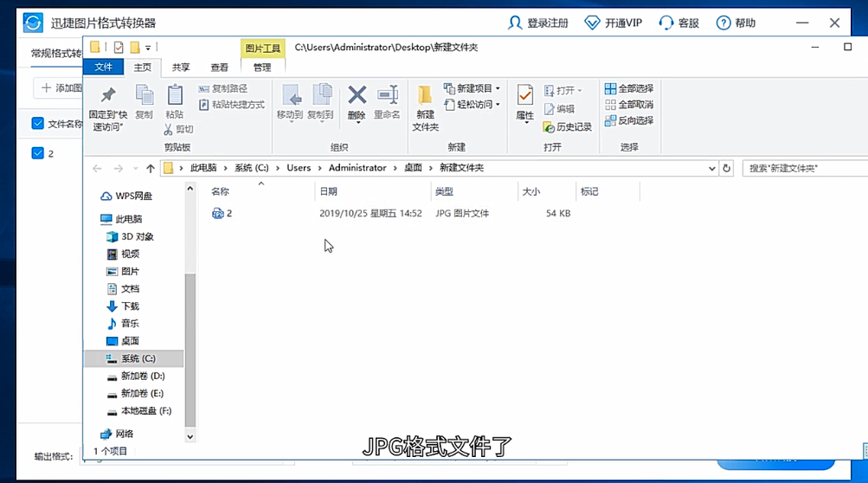Toggle checkbox for file 2 in converter
The image size is (868, 483).
[x=37, y=153]
